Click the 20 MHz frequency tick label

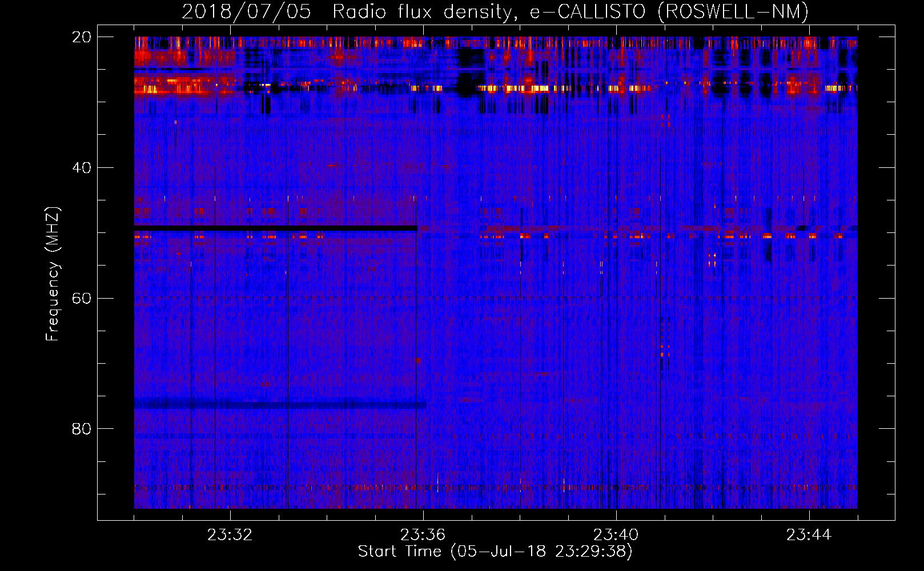coord(82,37)
